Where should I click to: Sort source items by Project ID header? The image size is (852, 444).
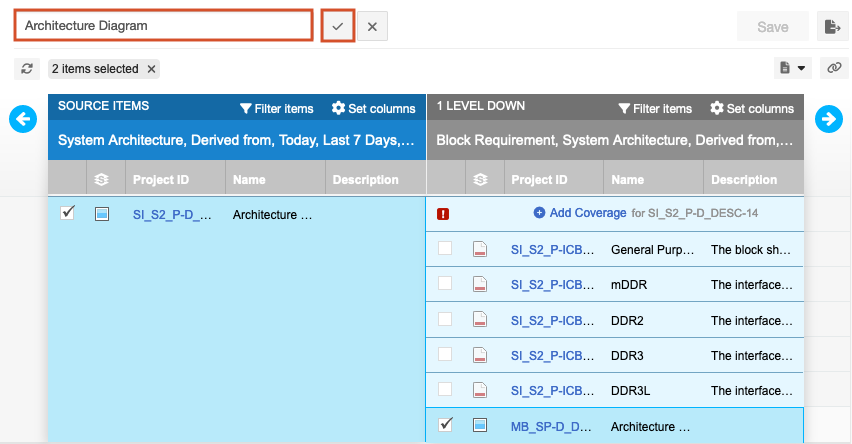(161, 180)
